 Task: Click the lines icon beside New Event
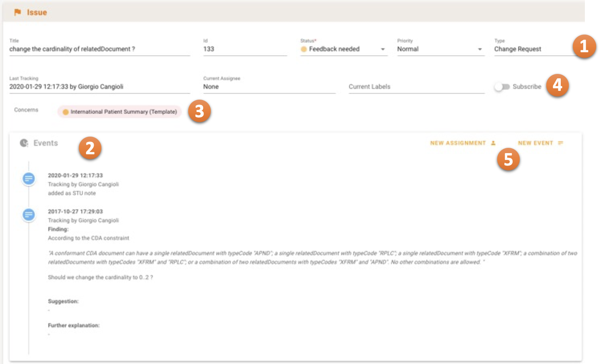561,143
